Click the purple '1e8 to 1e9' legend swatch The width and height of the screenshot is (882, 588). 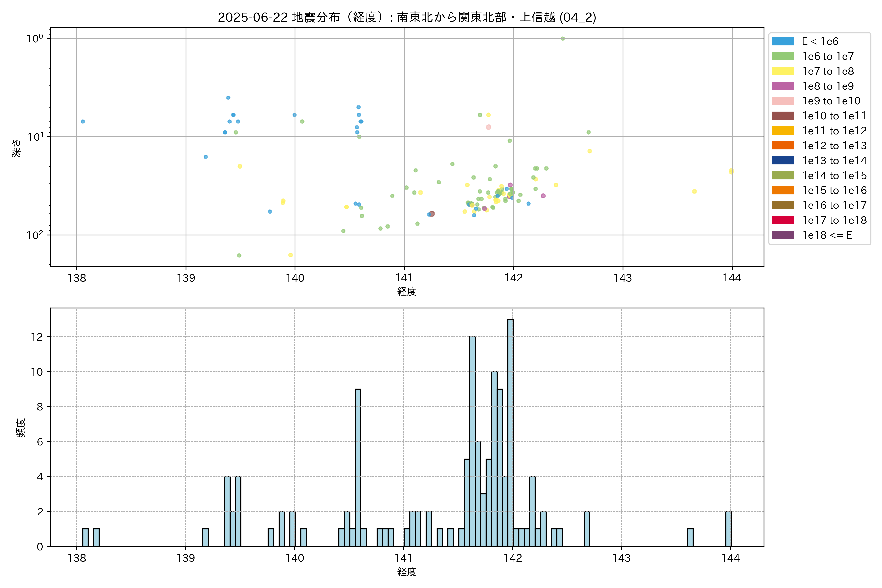[783, 86]
